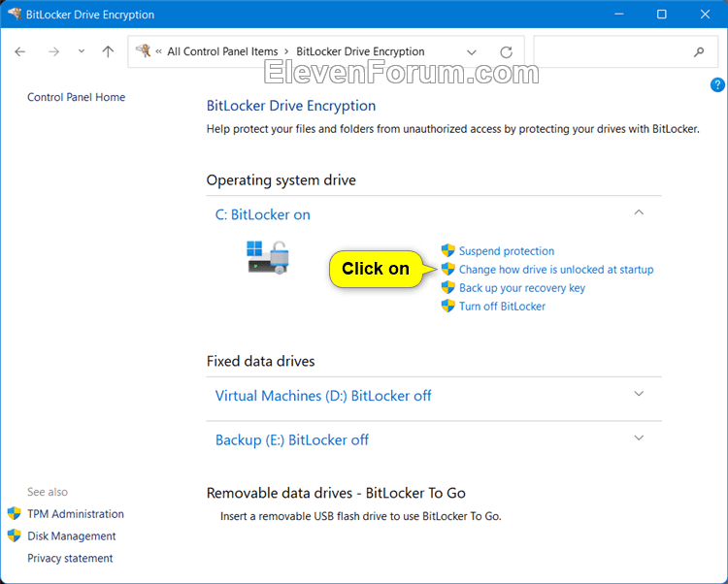
Task: Click 'Virtual Machines (D:) BitLocker off' heading
Action: [x=323, y=396]
